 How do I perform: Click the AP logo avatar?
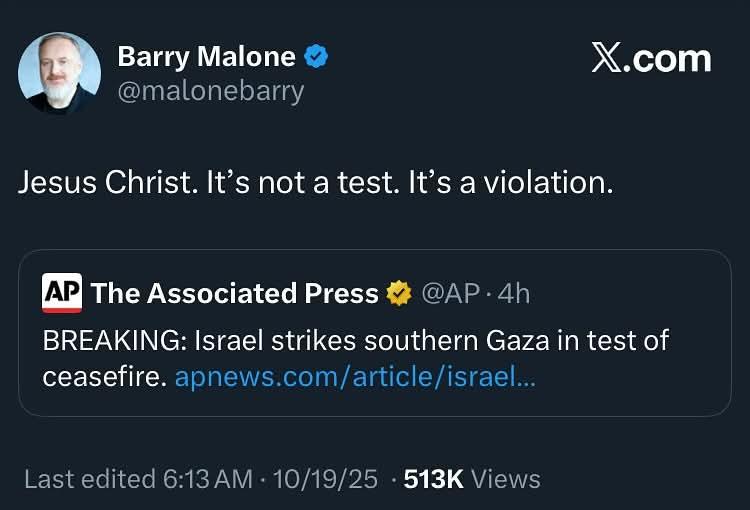[62, 293]
